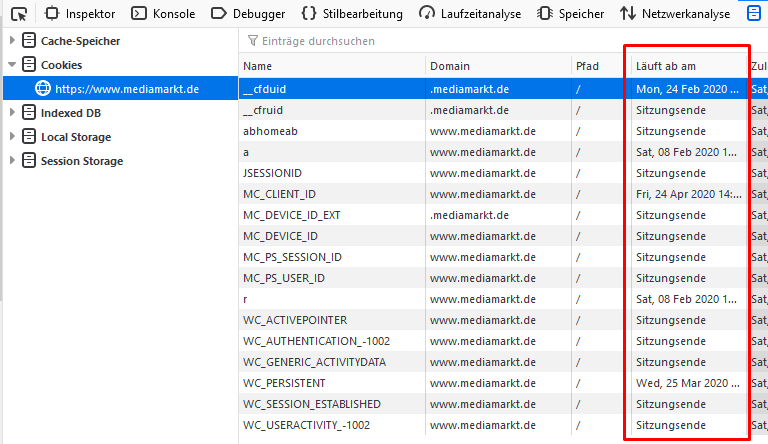Sort by the Domain column header
768x444 pixels.
click(498, 66)
